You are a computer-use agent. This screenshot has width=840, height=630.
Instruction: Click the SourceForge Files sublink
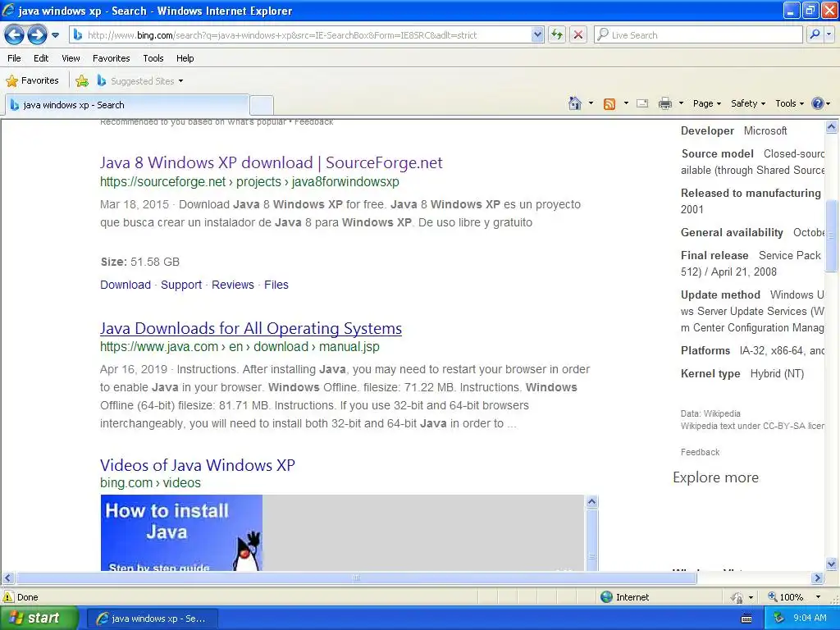(x=276, y=285)
